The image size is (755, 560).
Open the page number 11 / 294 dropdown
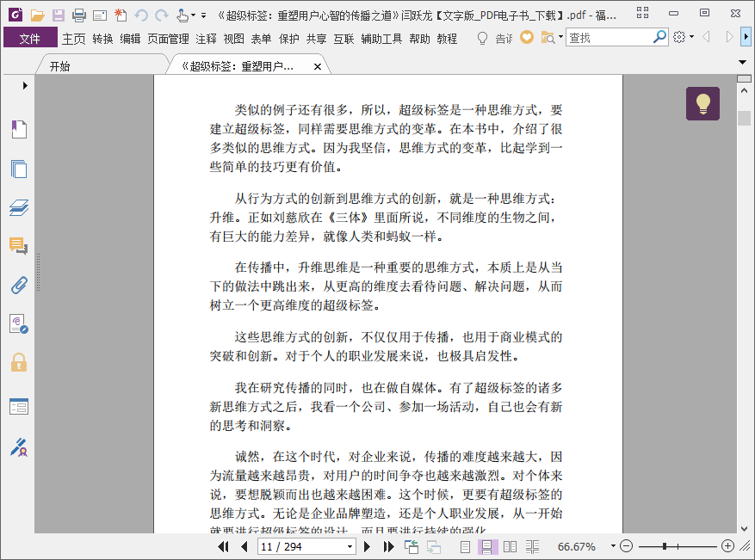click(x=350, y=547)
